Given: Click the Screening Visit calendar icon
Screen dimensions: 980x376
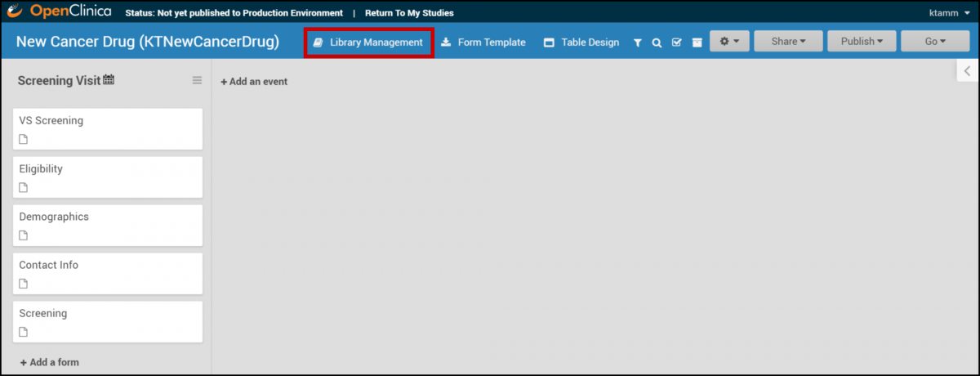Looking at the screenshot, I should [109, 80].
